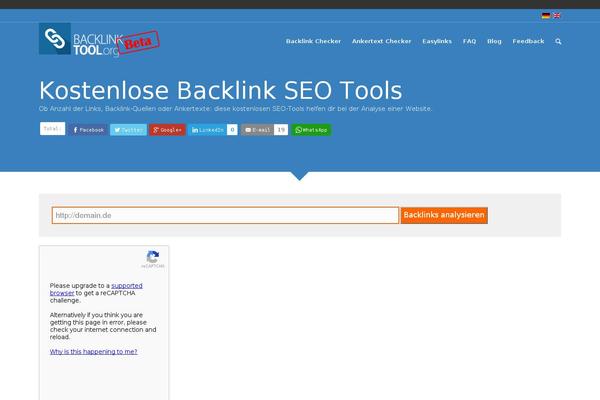Open the Backlink Checker menu item
The image size is (600, 400).
click(x=313, y=41)
